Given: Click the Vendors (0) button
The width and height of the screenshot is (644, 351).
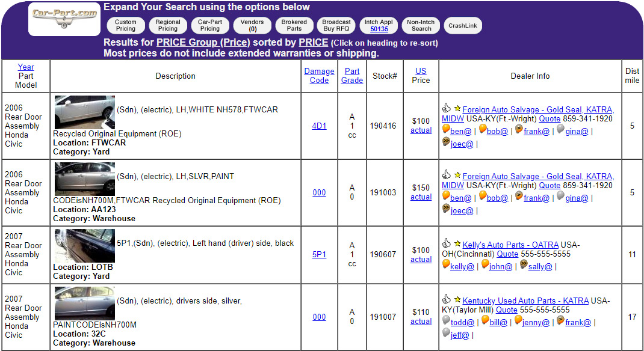Looking at the screenshot, I should pos(252,25).
